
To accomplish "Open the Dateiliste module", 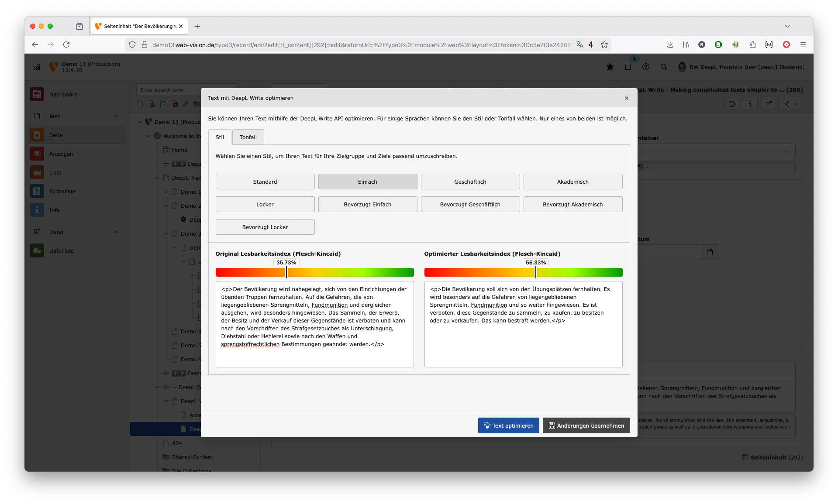I will tap(76, 250).
